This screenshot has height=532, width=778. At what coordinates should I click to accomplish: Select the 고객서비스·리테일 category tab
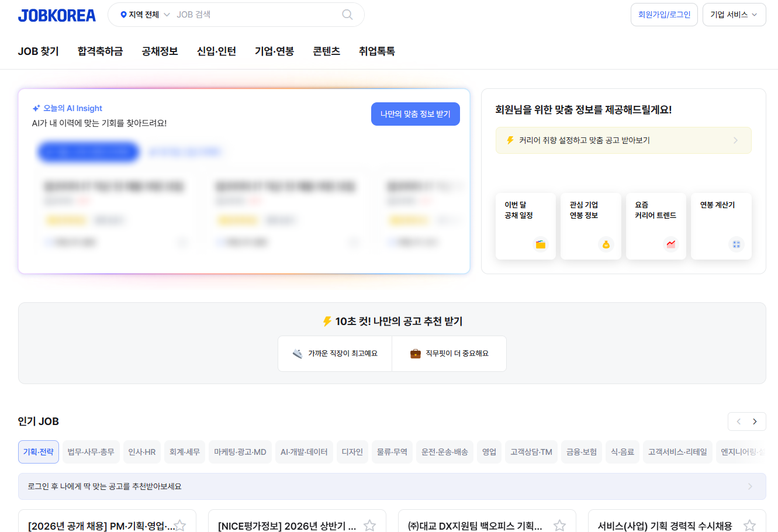tap(677, 452)
